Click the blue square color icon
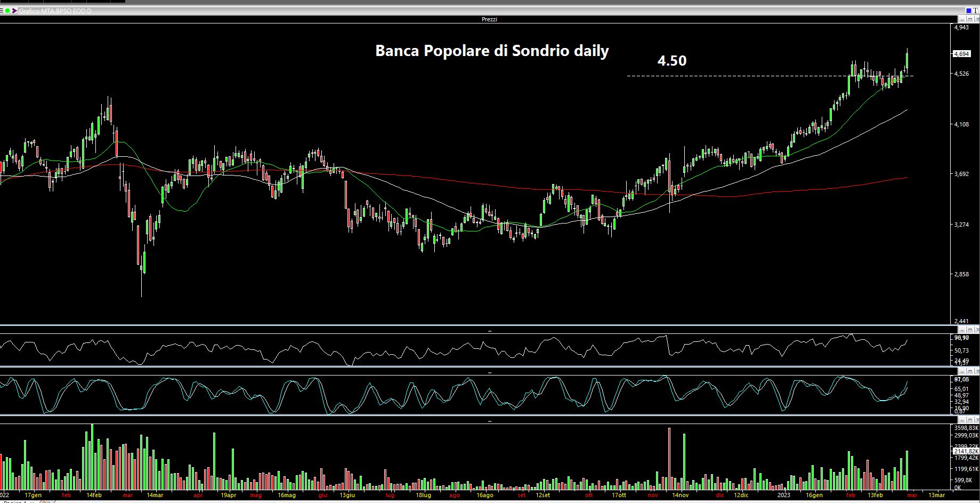 (968, 11)
